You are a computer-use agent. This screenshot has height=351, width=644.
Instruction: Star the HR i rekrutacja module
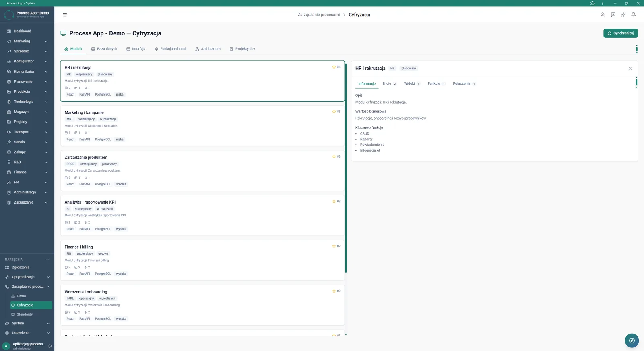tap(334, 67)
